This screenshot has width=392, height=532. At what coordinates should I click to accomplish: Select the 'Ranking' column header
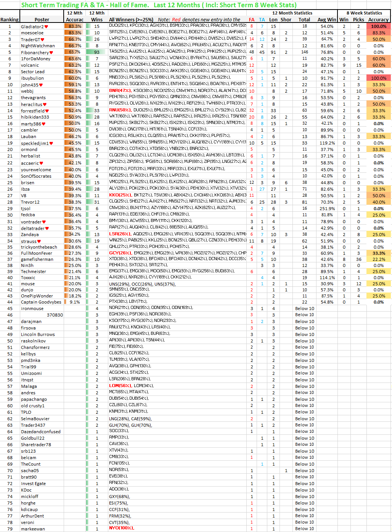pos(10,20)
